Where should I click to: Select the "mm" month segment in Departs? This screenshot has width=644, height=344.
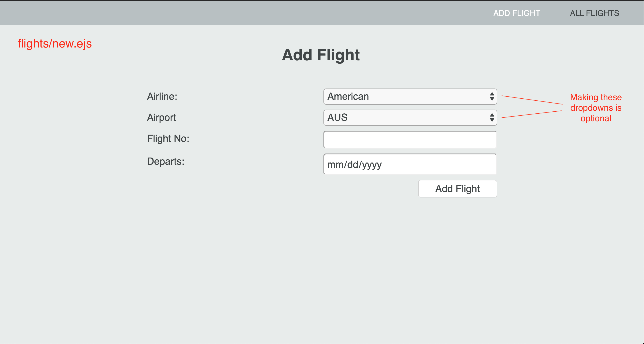334,165
